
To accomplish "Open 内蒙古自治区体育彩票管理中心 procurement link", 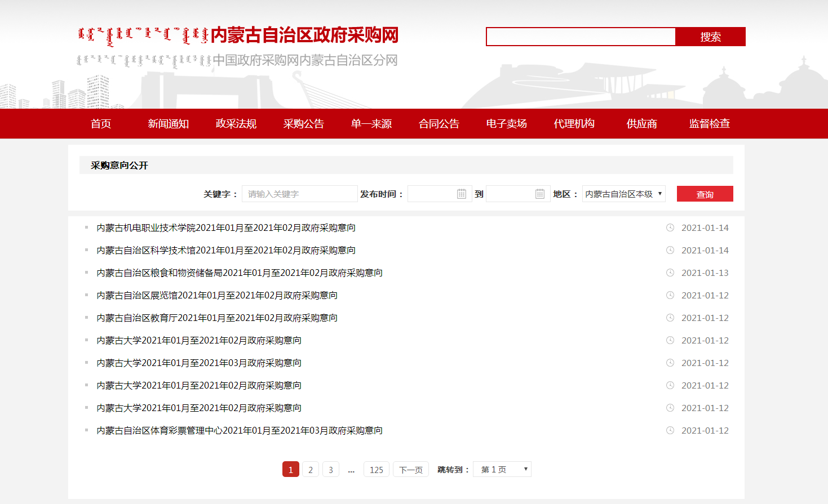I will [240, 431].
